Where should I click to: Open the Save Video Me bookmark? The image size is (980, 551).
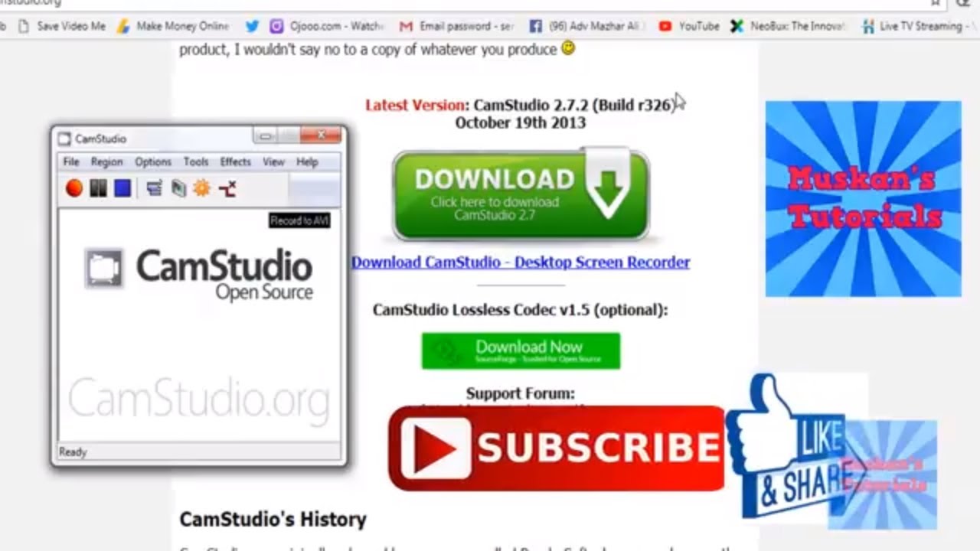[x=63, y=26]
